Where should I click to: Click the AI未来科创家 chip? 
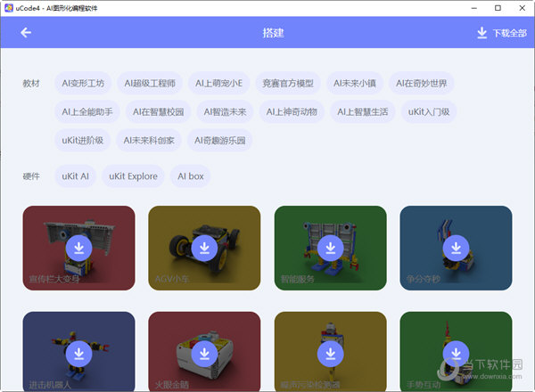click(x=149, y=141)
